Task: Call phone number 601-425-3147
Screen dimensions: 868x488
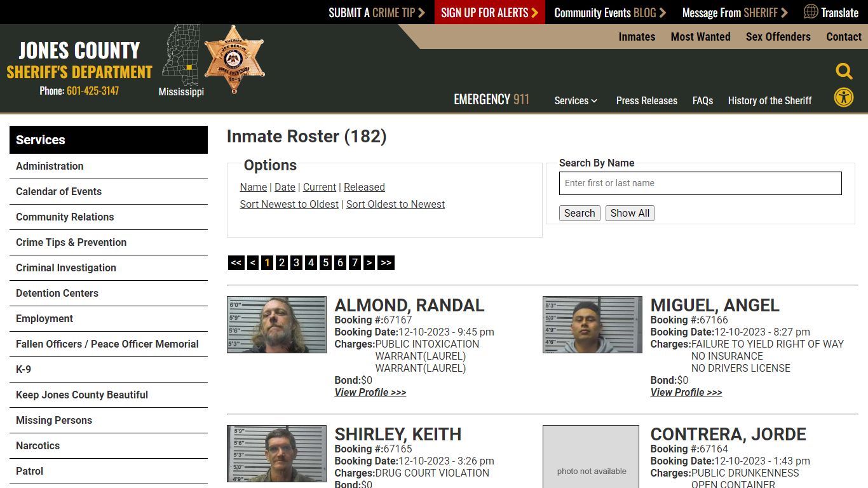Action: click(93, 91)
